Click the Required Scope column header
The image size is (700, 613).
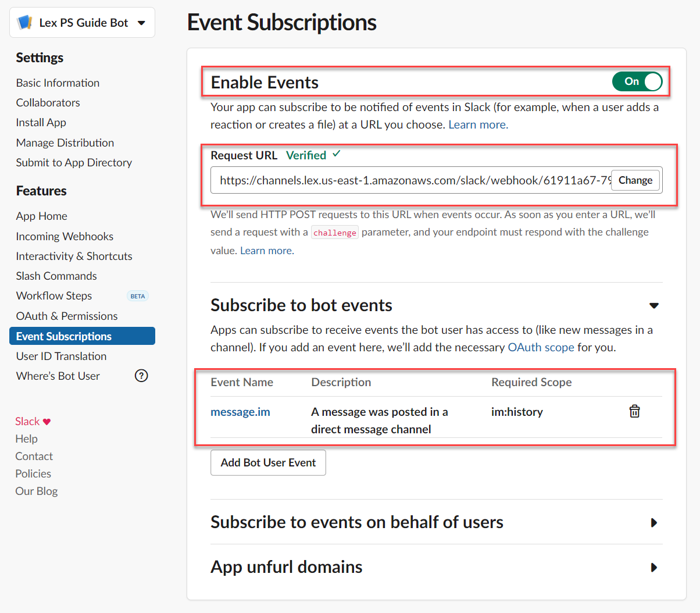click(531, 382)
